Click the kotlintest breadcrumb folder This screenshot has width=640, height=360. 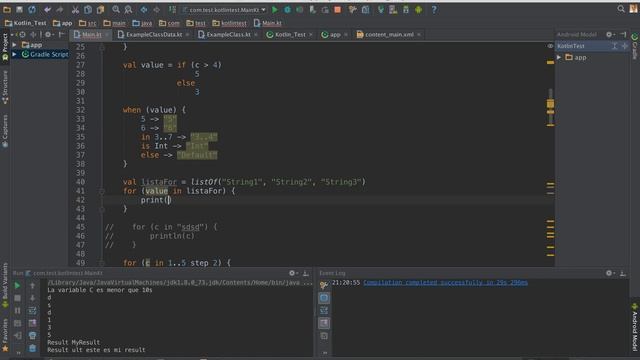[x=229, y=23]
